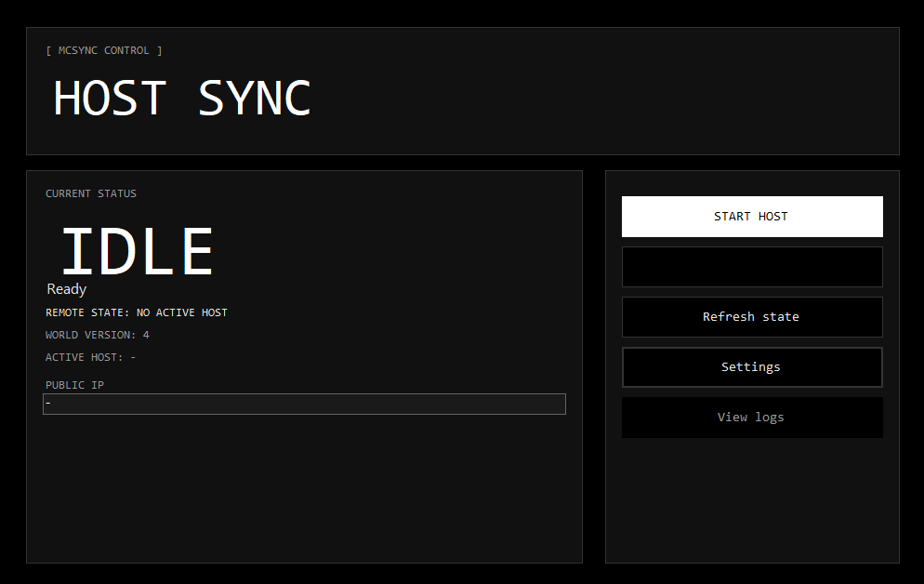
Task: Select the dash placeholder in PUBLIC IP box
Action: click(x=49, y=404)
